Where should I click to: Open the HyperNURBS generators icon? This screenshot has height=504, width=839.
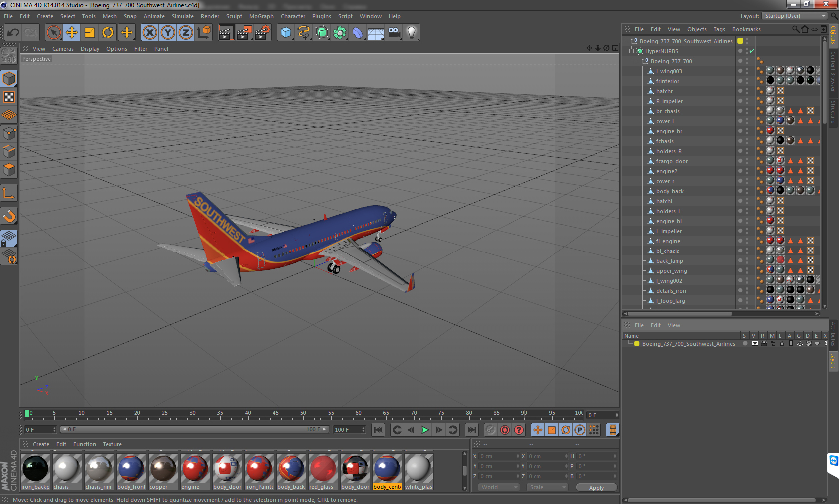click(x=322, y=33)
